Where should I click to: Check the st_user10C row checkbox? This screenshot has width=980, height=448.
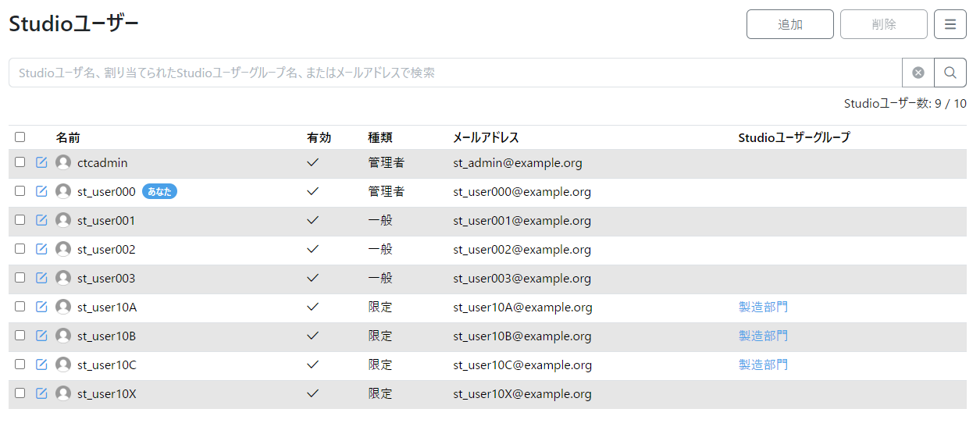tap(20, 364)
